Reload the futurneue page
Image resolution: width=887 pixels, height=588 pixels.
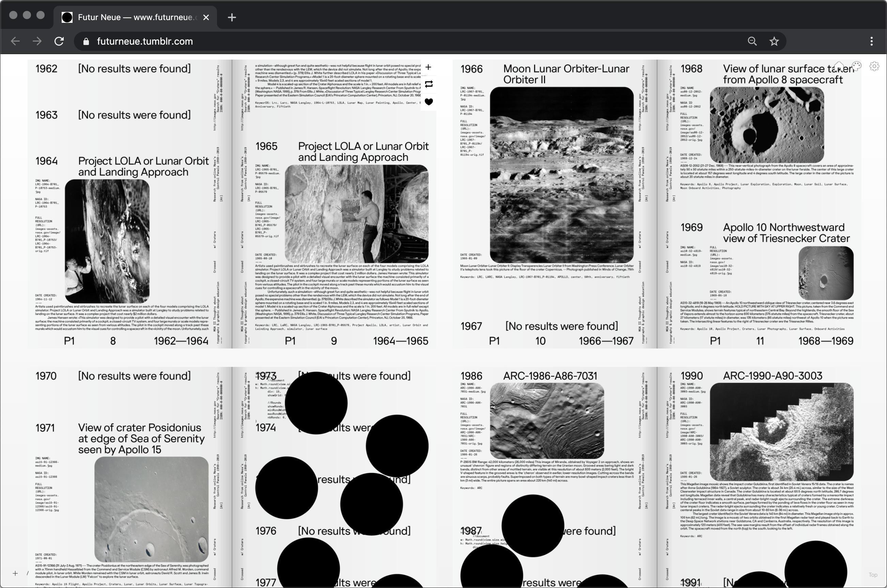coord(59,41)
